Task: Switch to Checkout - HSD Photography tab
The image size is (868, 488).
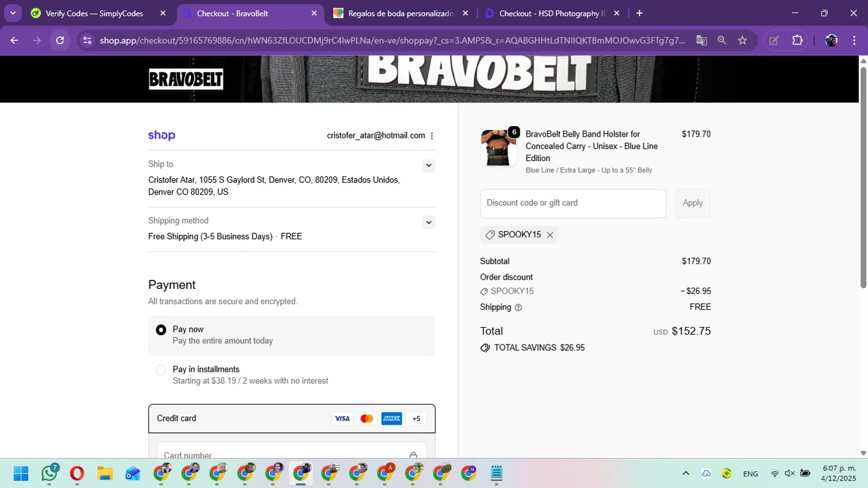Action: (551, 13)
